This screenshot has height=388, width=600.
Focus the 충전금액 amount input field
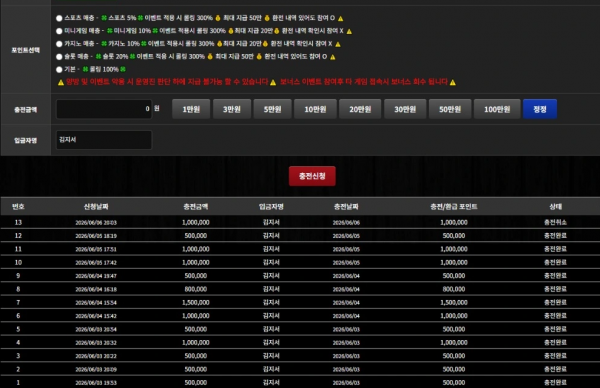tap(104, 109)
